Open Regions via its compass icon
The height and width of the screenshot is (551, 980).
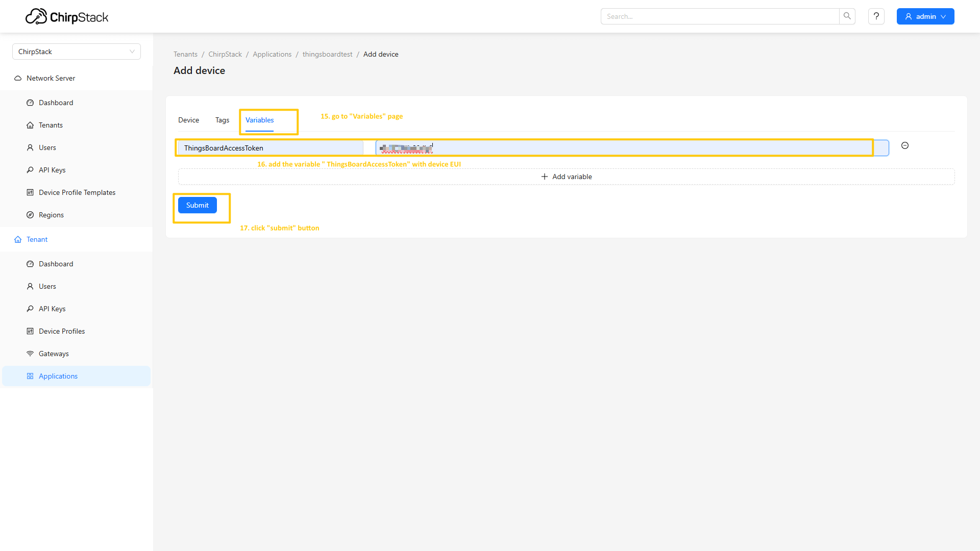tap(30, 215)
